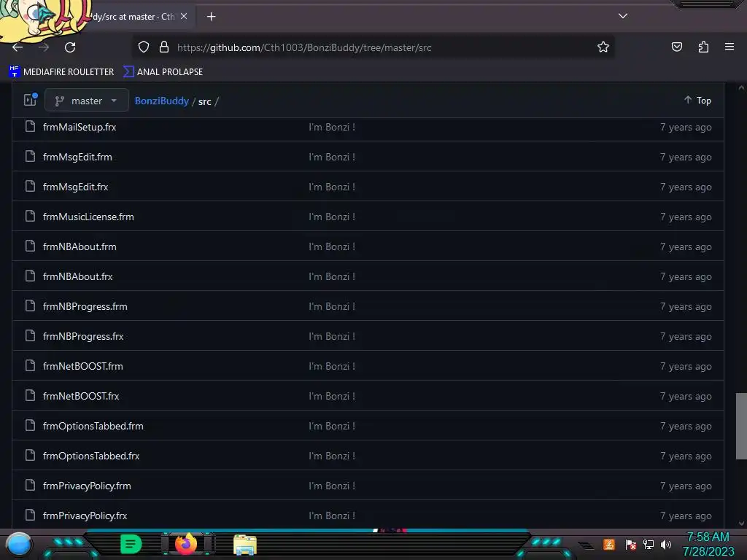Open frmMsgEdit.frm file

coord(77,157)
